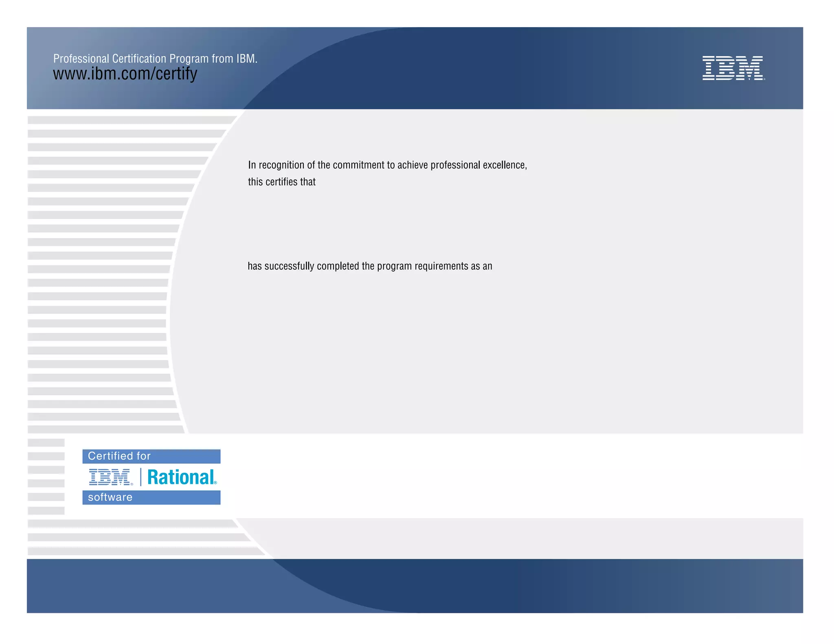Viewport: 834px width, 644px height.
Task: Click the striped IBM logo beside Rational
Action: coord(110,477)
